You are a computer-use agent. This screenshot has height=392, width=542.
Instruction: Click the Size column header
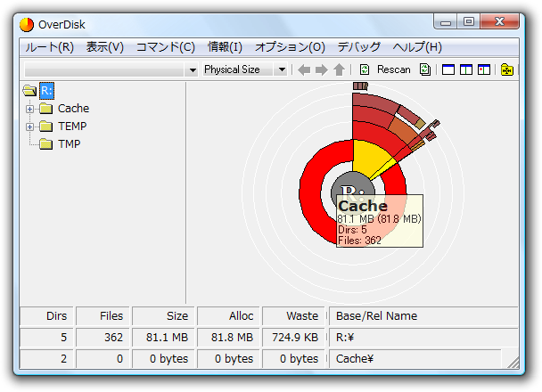pyautogui.click(x=163, y=316)
